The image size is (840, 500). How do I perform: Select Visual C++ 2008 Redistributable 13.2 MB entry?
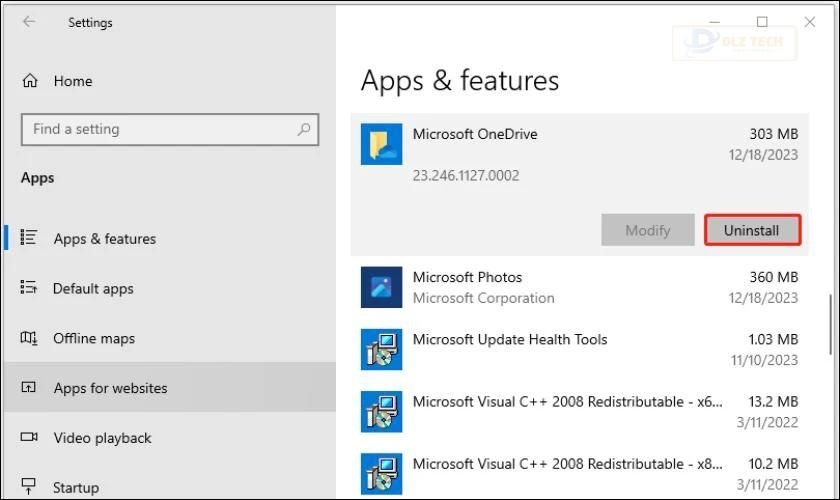point(580,412)
